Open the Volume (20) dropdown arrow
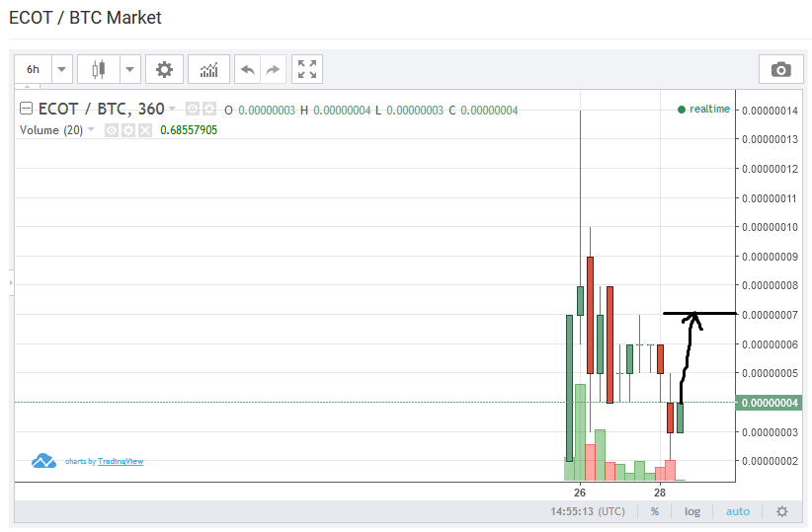Screen dimensions: 812x532 [91, 129]
